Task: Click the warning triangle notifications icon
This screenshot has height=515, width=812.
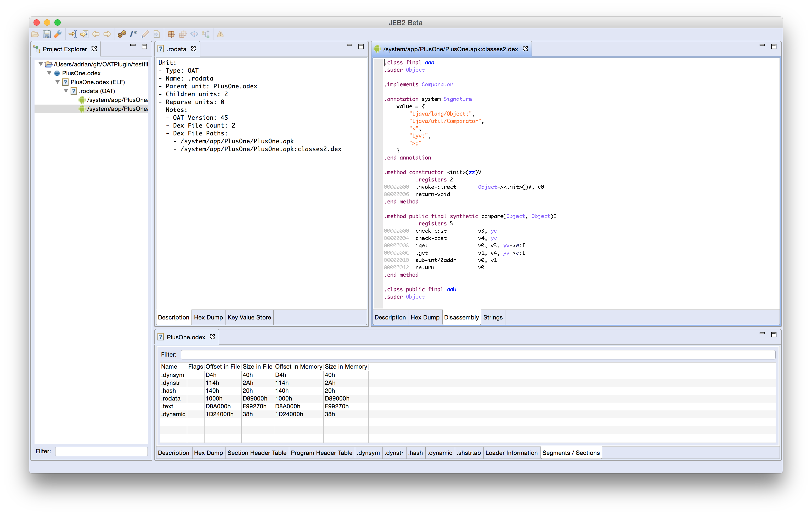Action: 220,34
